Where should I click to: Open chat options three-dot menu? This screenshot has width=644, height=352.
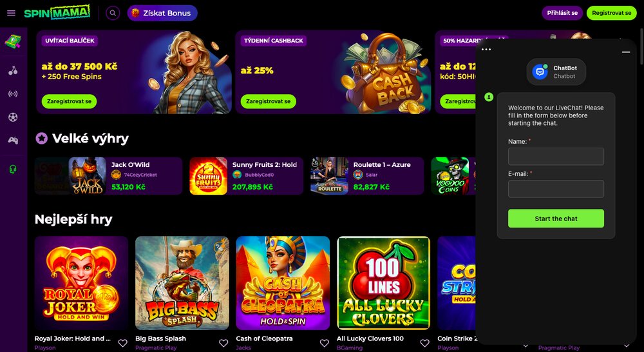click(x=486, y=50)
